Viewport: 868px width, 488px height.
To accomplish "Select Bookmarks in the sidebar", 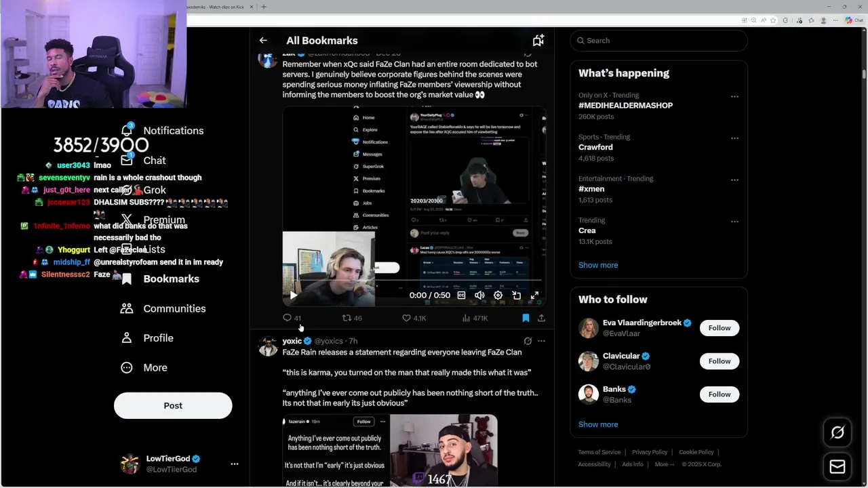I will tap(160, 279).
